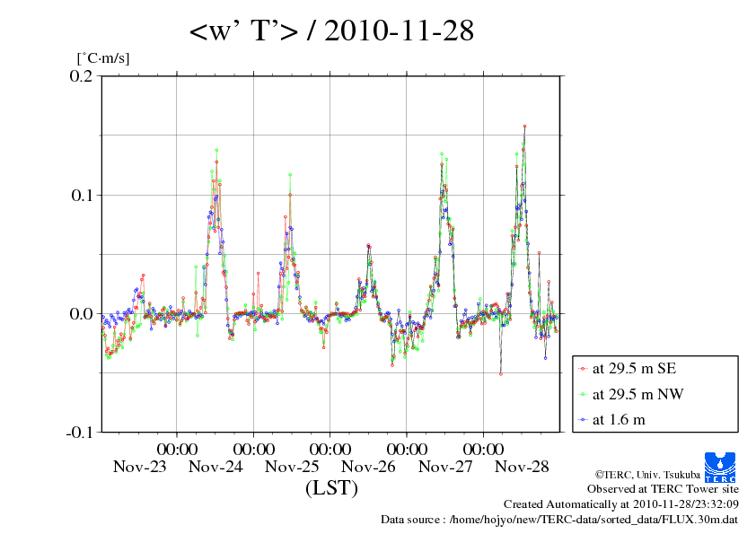Select the 'at 29.5 m NW' legend label
Image resolution: width=756 pixels, height=534 pixels.
point(637,394)
